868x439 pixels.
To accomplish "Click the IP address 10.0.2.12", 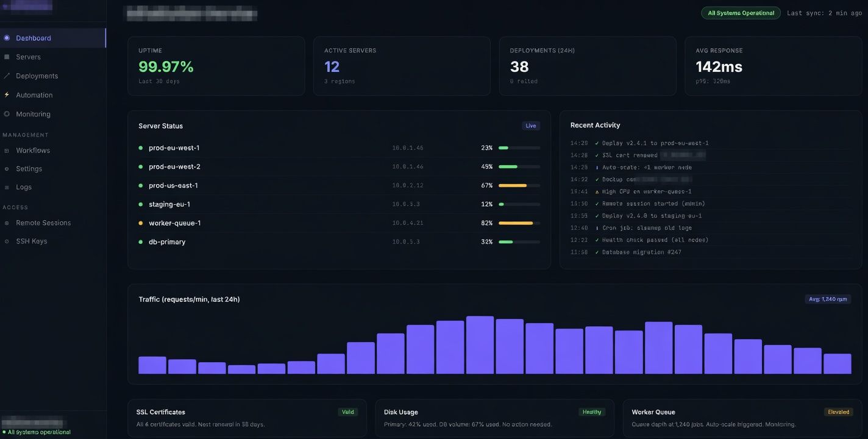I will point(408,185).
